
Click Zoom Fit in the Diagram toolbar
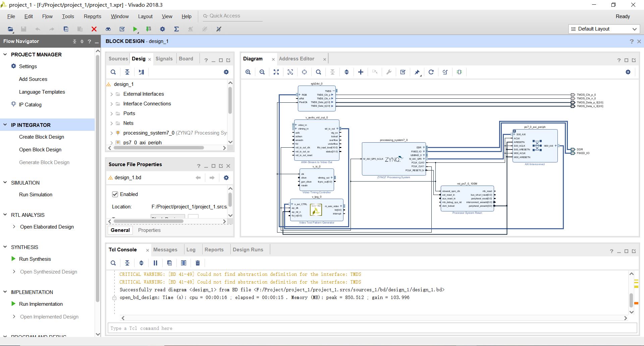276,72
